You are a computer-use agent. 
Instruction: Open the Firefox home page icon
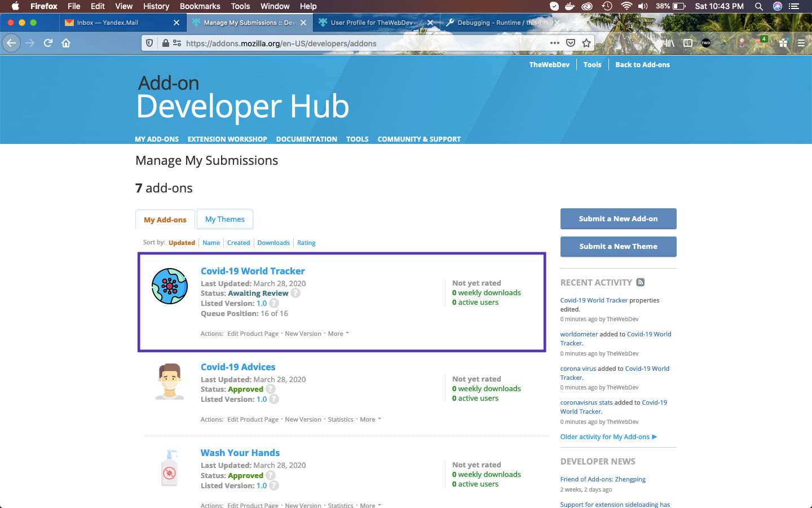click(x=66, y=43)
